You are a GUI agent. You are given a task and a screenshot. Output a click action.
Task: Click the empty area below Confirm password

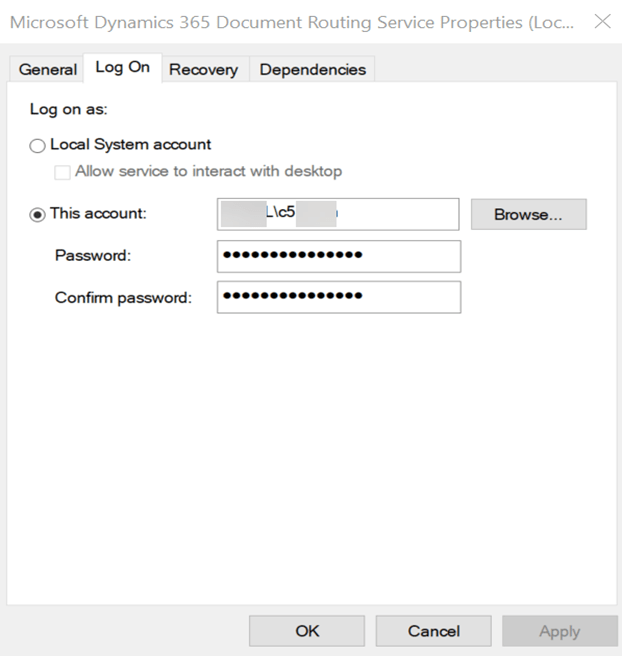pos(310,450)
